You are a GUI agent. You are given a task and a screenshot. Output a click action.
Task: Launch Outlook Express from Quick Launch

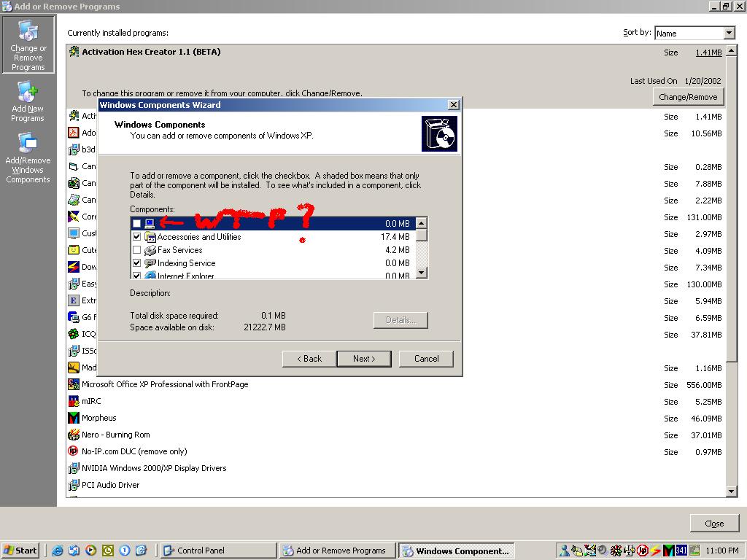(x=74, y=551)
